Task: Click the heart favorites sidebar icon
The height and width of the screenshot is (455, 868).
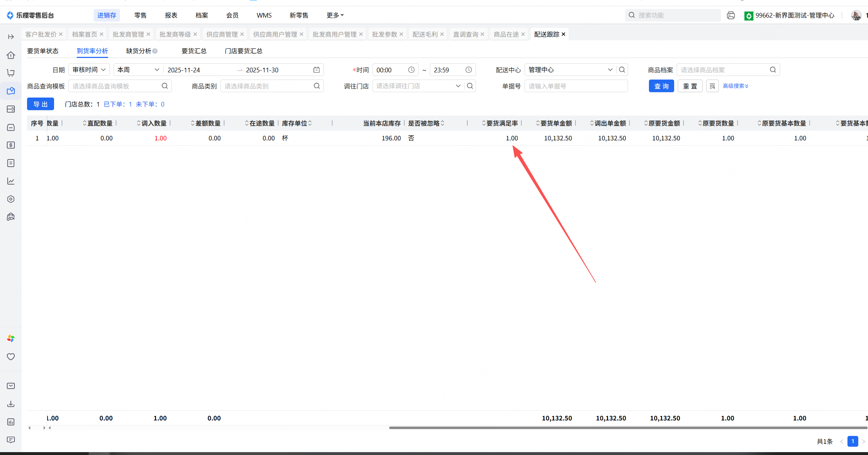Action: click(x=11, y=357)
